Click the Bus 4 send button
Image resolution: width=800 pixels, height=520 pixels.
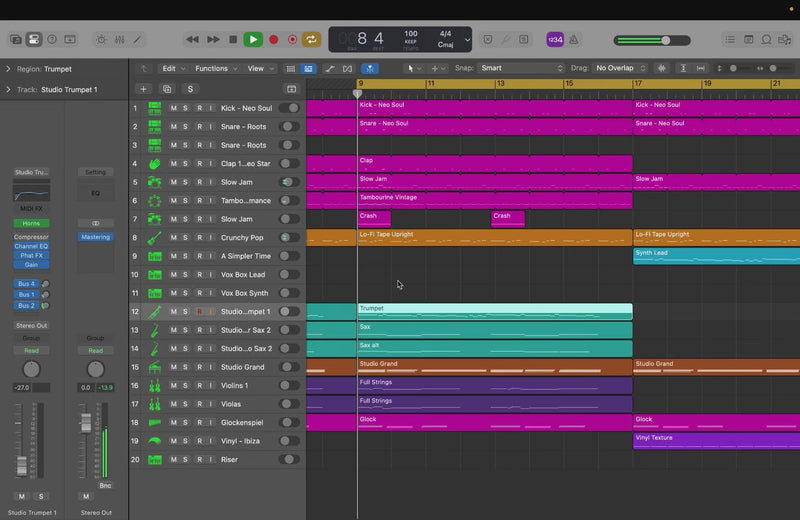[26, 284]
